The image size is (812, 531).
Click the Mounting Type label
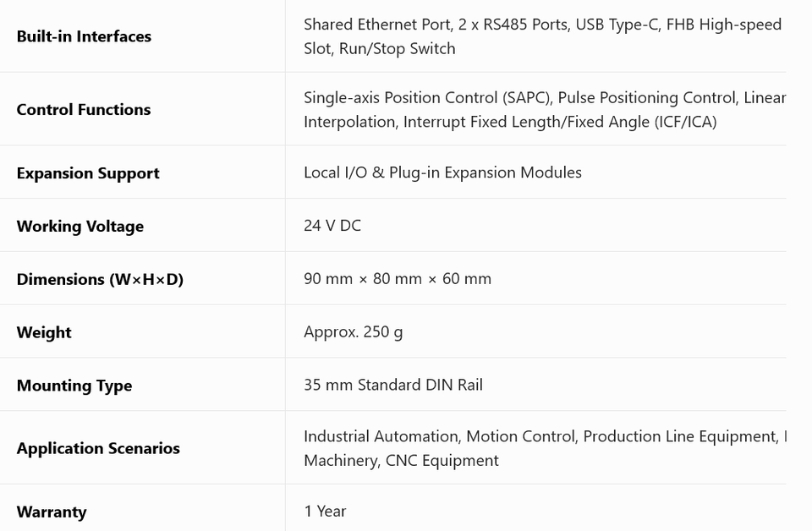[74, 386]
